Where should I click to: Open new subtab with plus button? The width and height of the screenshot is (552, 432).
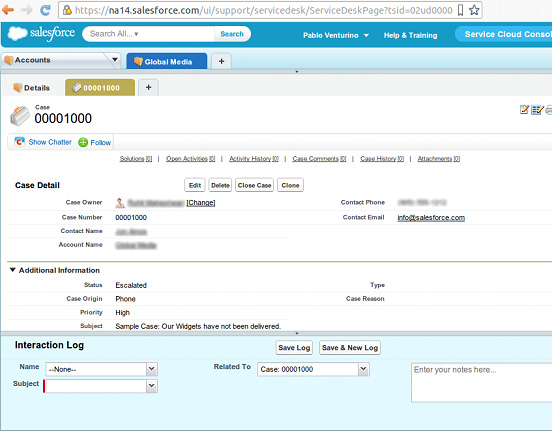[148, 87]
